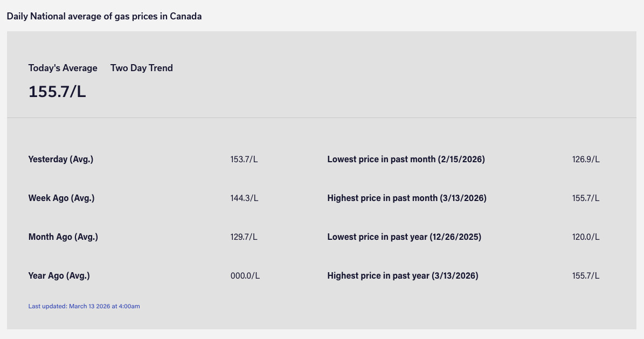Click the large 155.7/L today's average value
The height and width of the screenshot is (339, 644).
tap(57, 92)
